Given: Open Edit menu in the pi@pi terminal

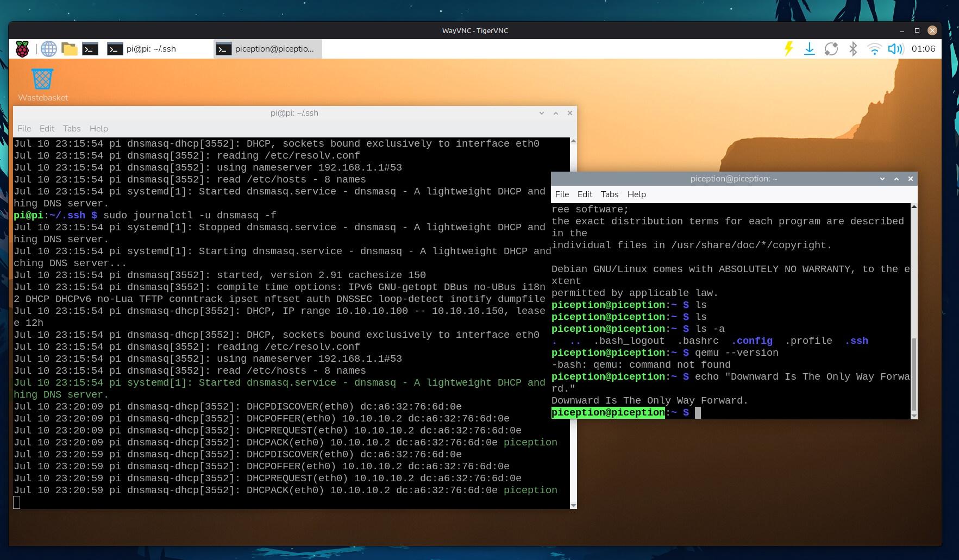Looking at the screenshot, I should 47,129.
